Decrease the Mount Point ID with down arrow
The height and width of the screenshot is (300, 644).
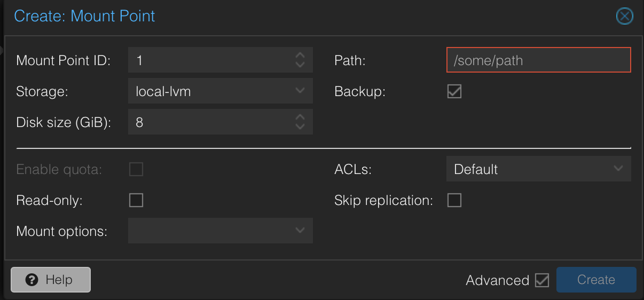tap(300, 65)
